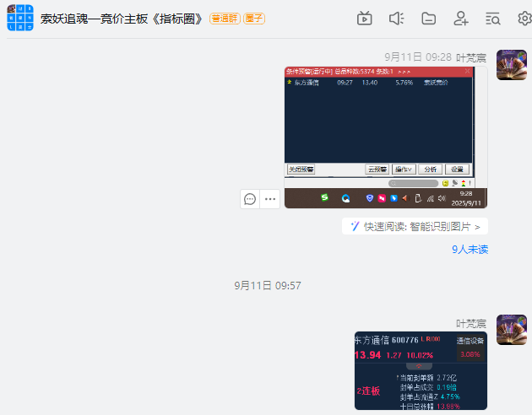
Task: Open the 东方通信 stock quote image
Action: click(421, 370)
